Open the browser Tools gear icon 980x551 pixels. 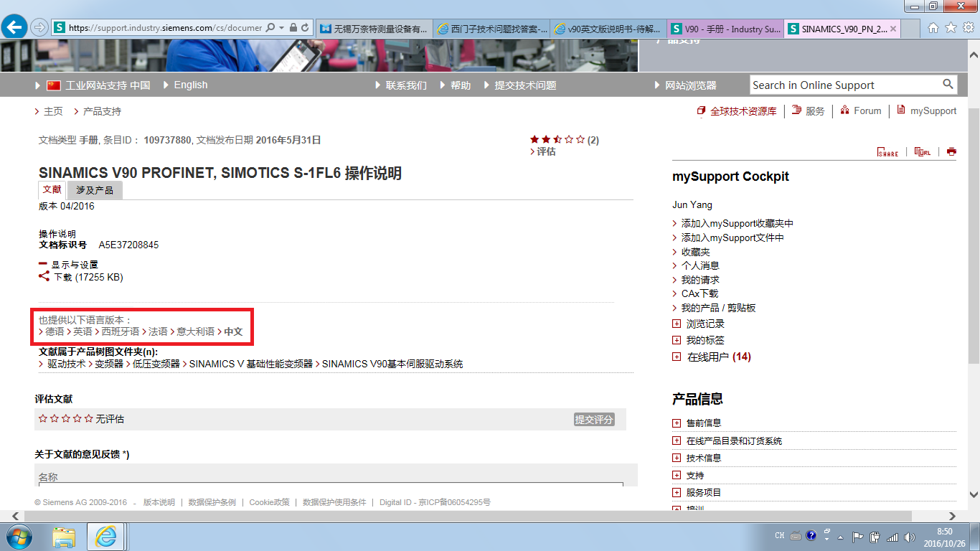968,28
